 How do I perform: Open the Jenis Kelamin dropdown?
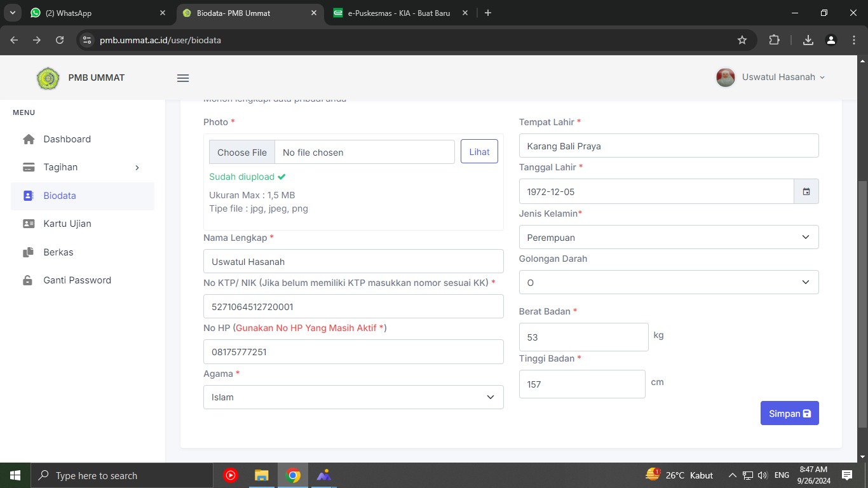pos(668,237)
